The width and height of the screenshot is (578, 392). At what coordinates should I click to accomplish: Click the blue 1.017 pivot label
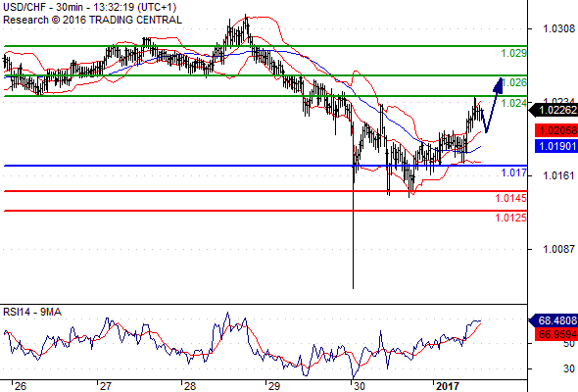tap(514, 172)
